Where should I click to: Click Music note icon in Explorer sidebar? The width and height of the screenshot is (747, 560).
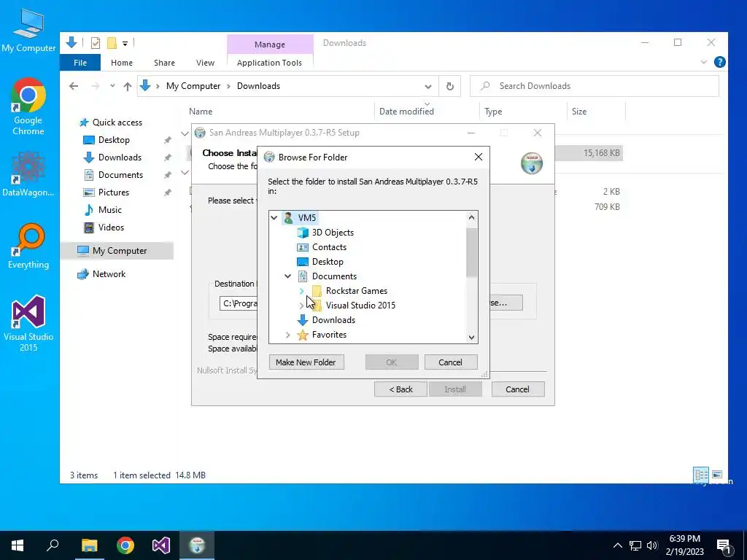click(x=88, y=210)
